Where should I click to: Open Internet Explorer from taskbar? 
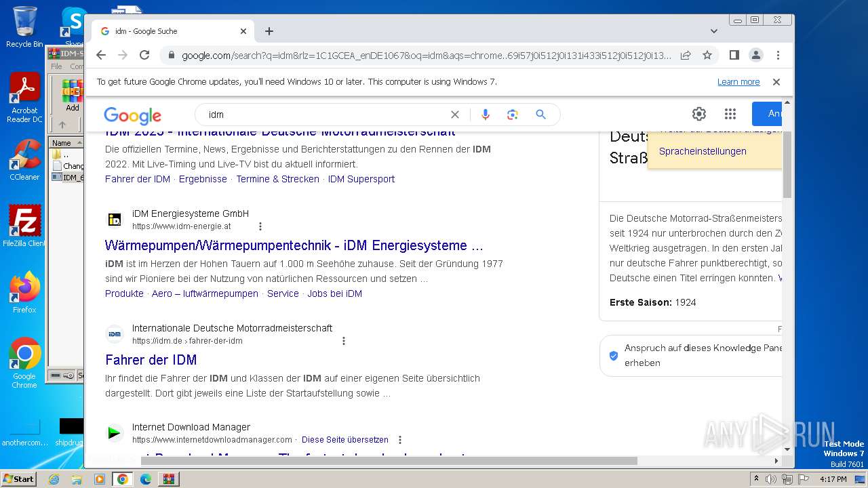(54, 479)
